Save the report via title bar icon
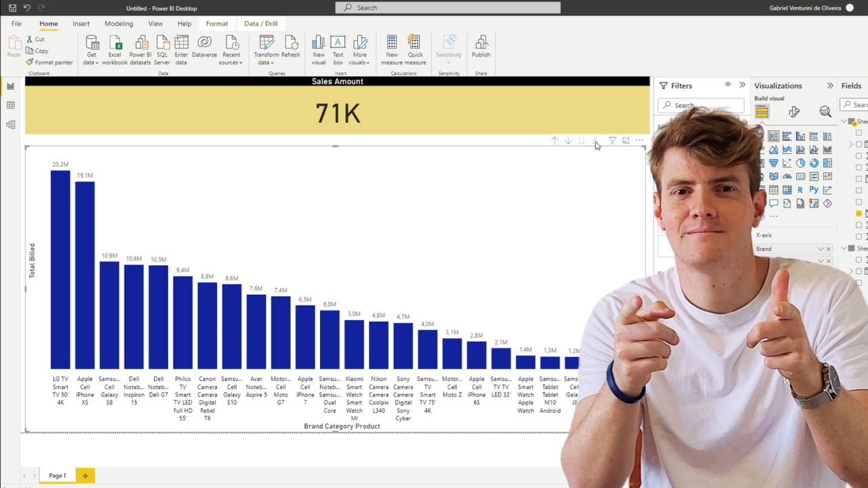868x488 pixels. (x=12, y=8)
